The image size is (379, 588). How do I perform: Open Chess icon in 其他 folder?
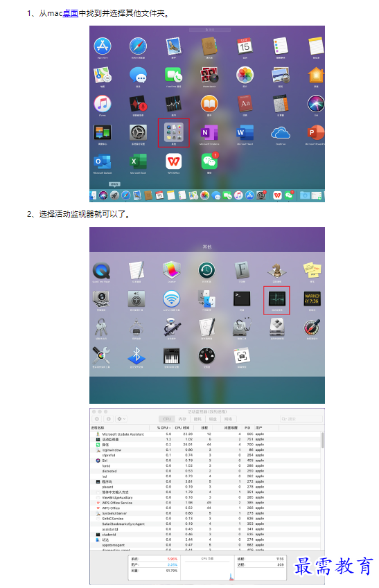[x=277, y=270]
